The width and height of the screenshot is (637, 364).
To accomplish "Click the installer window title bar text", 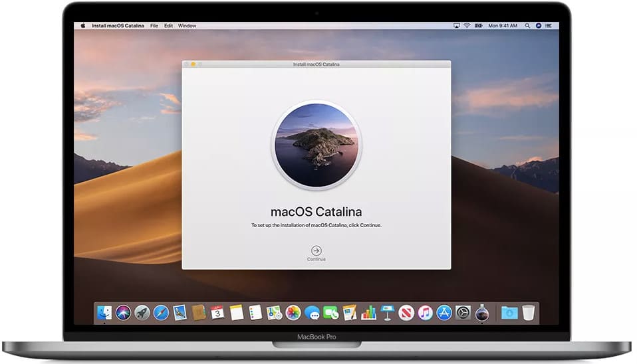I will click(316, 64).
